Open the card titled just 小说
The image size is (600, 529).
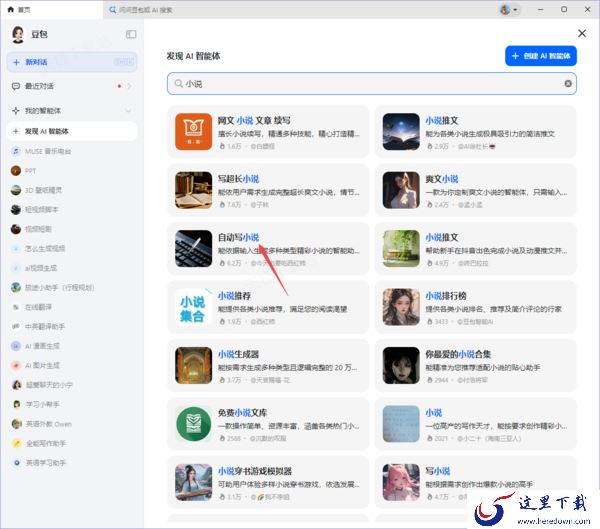tap(476, 424)
